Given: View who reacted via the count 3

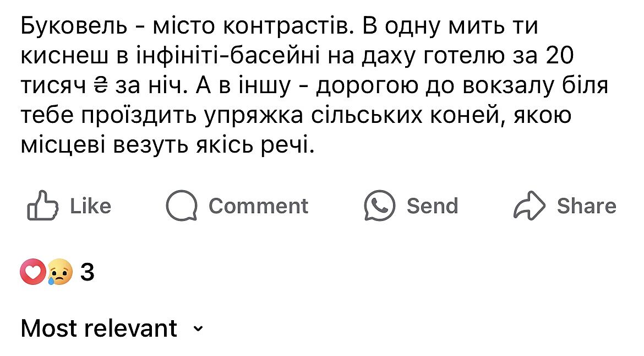Looking at the screenshot, I should click(88, 272).
